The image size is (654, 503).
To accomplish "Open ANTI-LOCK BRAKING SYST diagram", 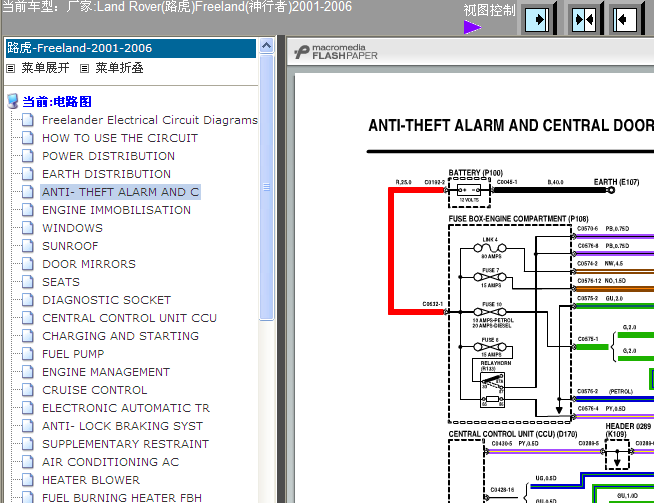I will (123, 426).
